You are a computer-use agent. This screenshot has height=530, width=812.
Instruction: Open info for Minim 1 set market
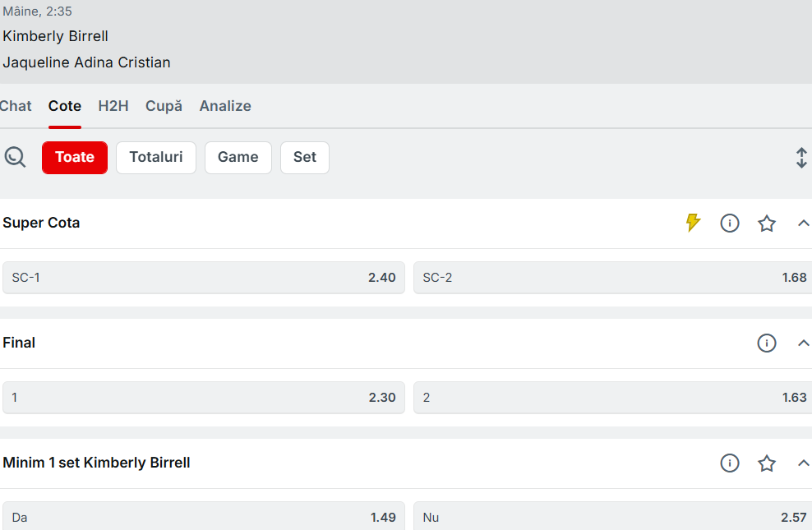[x=730, y=463]
